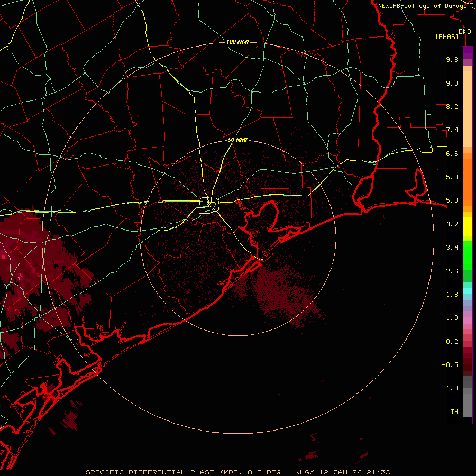The height and width of the screenshot is (476, 476).
Task: Click the 3.4 legend value
Action: pyautogui.click(x=452, y=248)
